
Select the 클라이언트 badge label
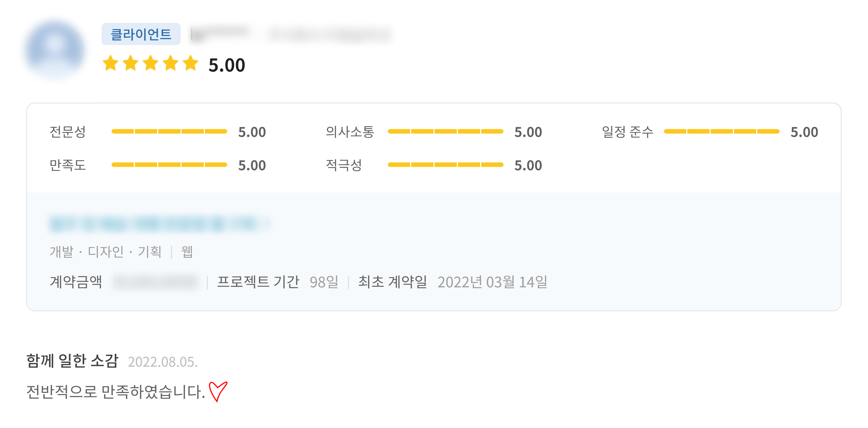(x=141, y=34)
